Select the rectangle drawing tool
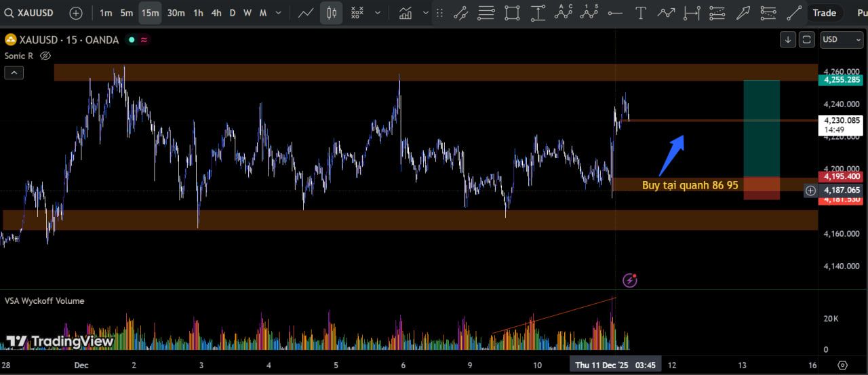 pos(512,13)
